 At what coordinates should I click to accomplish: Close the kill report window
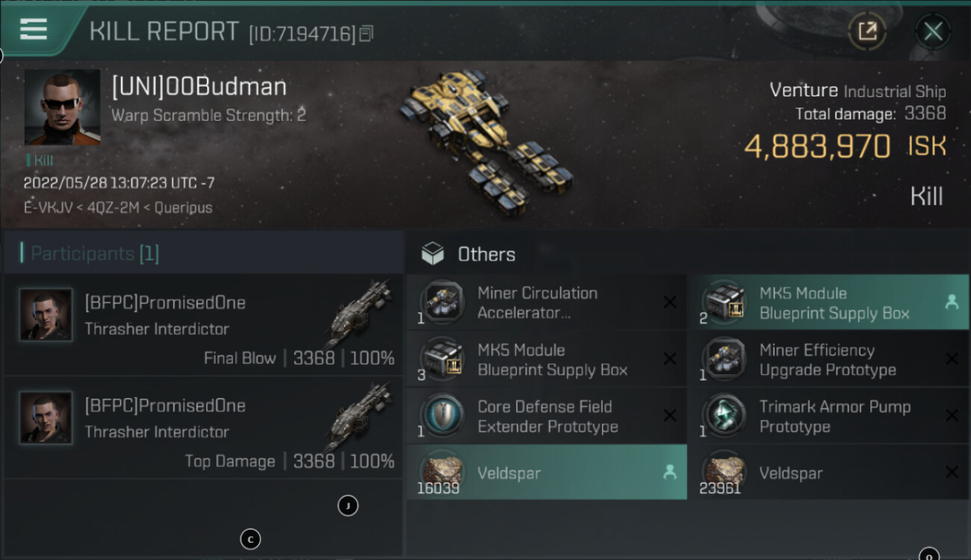[x=933, y=31]
